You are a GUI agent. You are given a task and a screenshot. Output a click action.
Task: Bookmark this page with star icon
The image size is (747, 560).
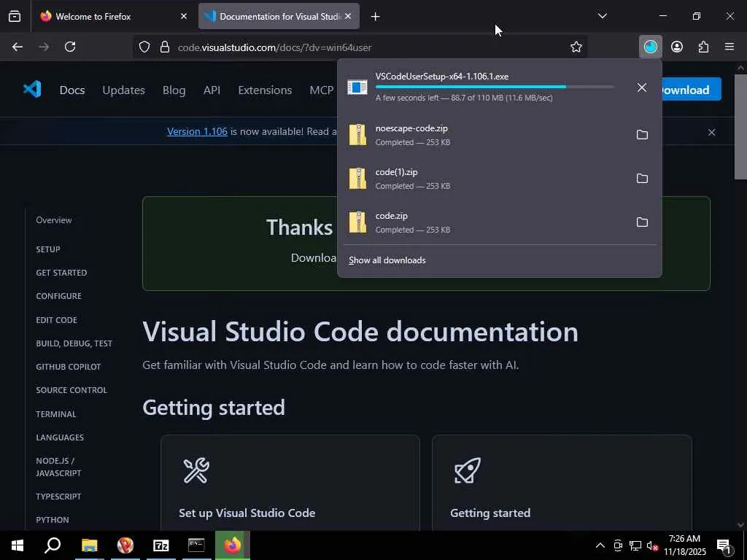(576, 47)
